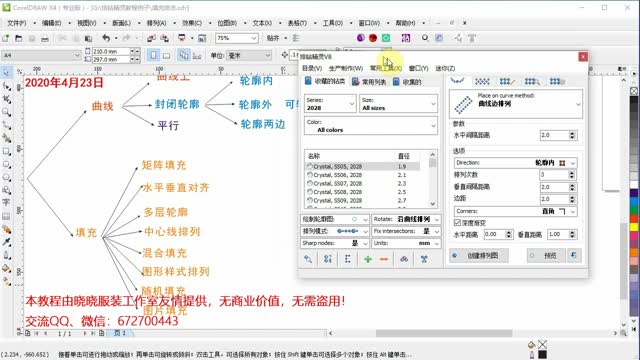Select the Crop tool in the toolbox
Screen dimensions: 640x360
(x=6, y=99)
